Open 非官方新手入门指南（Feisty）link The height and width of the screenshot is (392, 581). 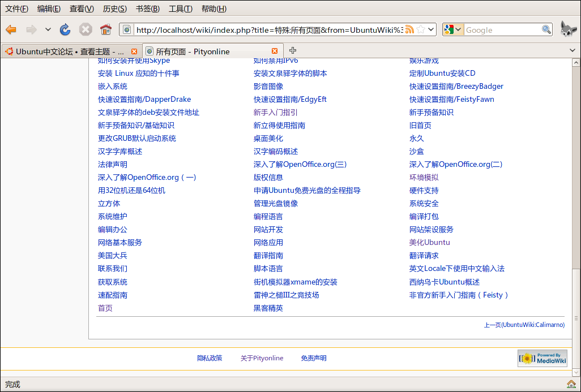click(459, 295)
